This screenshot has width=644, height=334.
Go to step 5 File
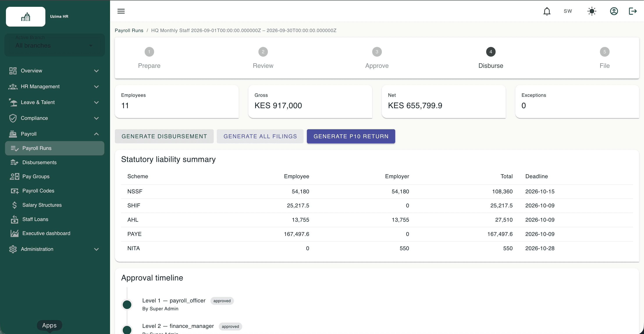coord(605,58)
